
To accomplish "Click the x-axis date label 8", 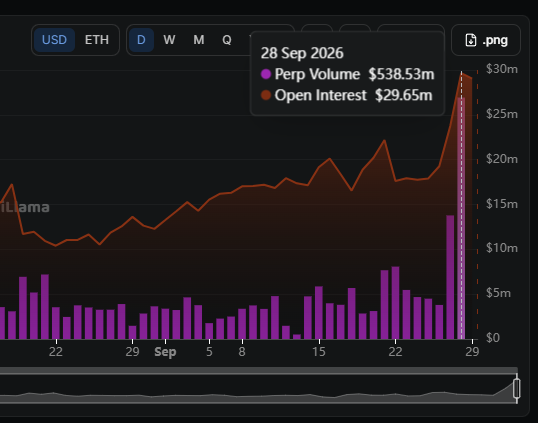I will coord(242,352).
